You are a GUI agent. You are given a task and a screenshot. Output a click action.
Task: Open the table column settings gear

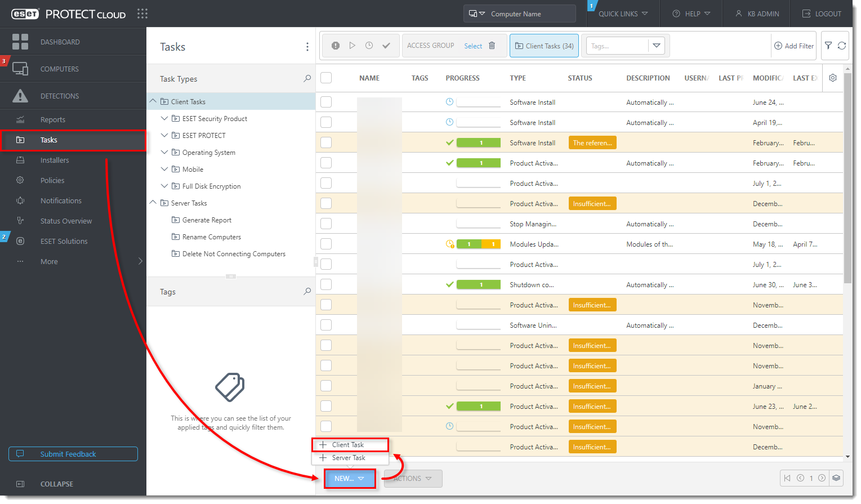833,78
